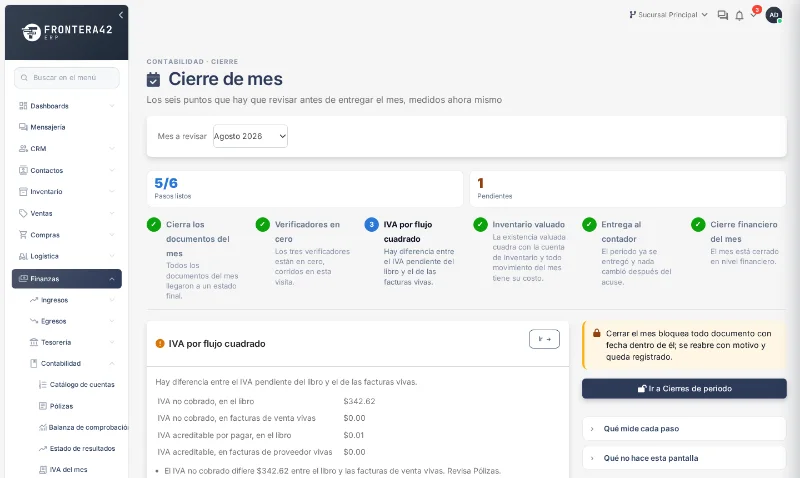Click the Ir arrow button in IVA panel
This screenshot has height=478, width=800.
(x=544, y=339)
